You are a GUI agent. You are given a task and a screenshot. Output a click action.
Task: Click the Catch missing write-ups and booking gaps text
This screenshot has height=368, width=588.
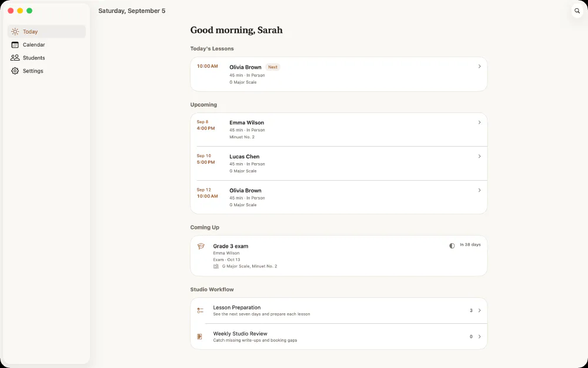tap(255, 340)
